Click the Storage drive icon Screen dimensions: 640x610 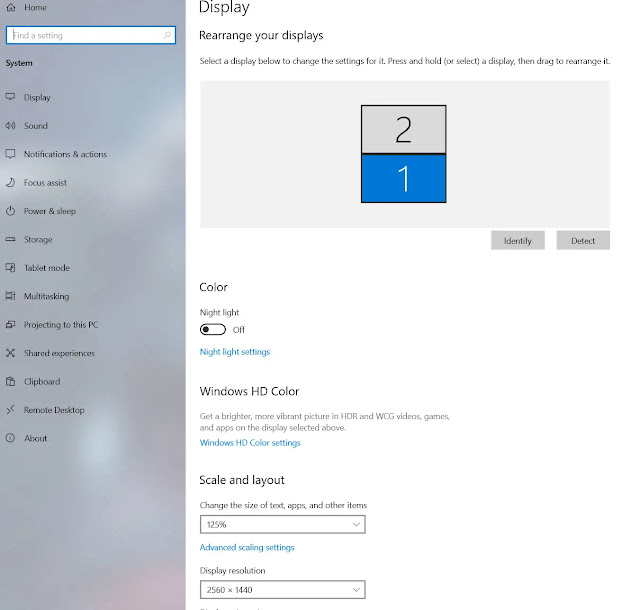[x=11, y=239]
